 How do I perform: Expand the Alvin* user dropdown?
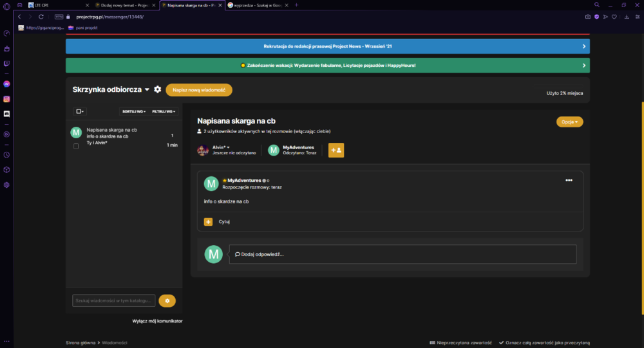221,147
